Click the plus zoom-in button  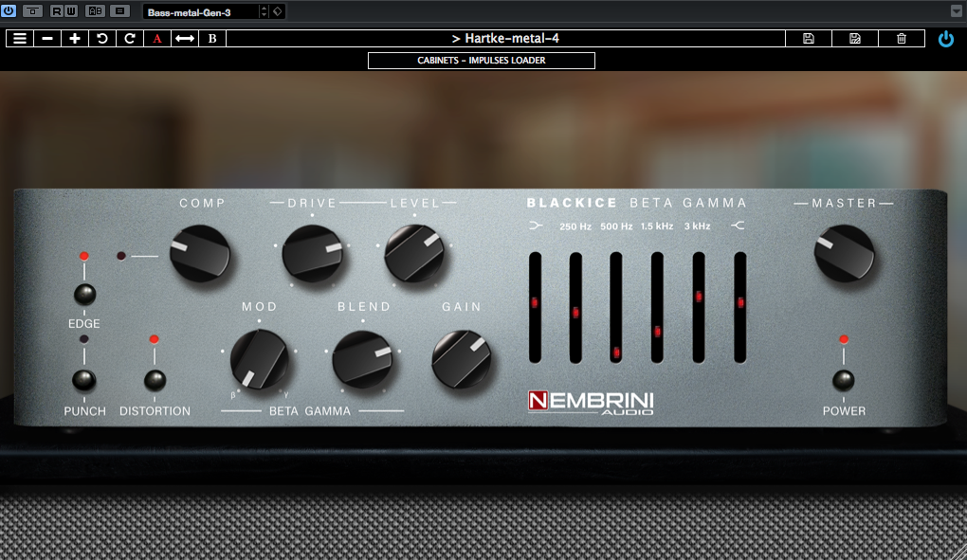[75, 38]
